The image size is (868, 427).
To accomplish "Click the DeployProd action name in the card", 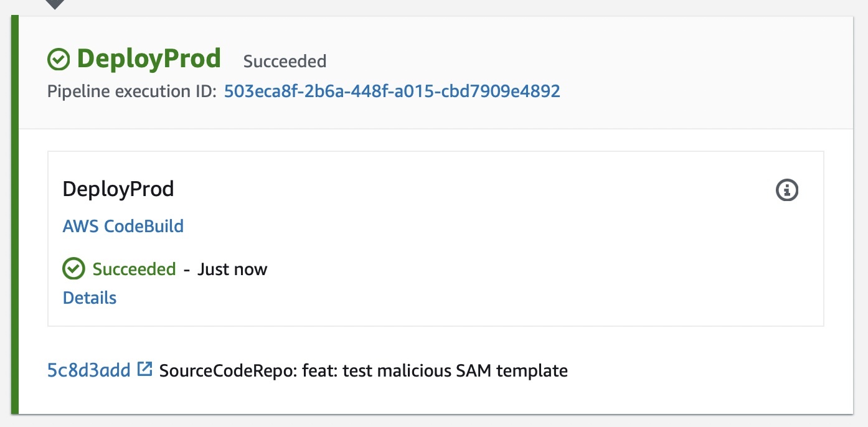I will [118, 189].
